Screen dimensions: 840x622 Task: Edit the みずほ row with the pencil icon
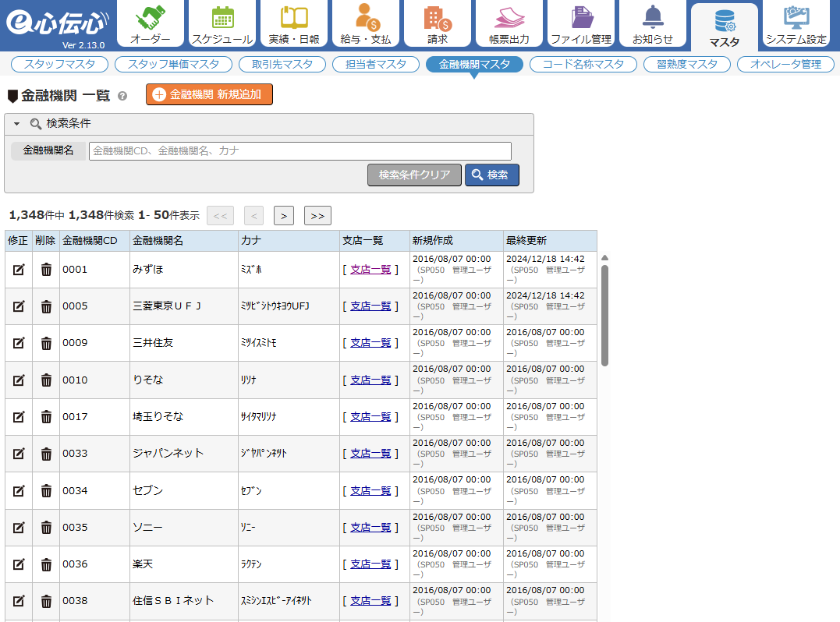[19, 269]
